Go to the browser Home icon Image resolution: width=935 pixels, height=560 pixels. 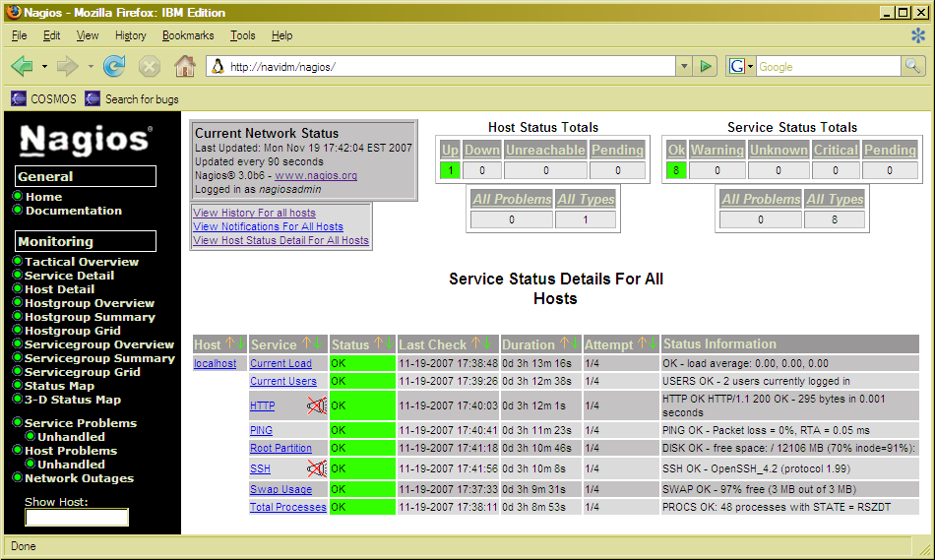pos(185,66)
